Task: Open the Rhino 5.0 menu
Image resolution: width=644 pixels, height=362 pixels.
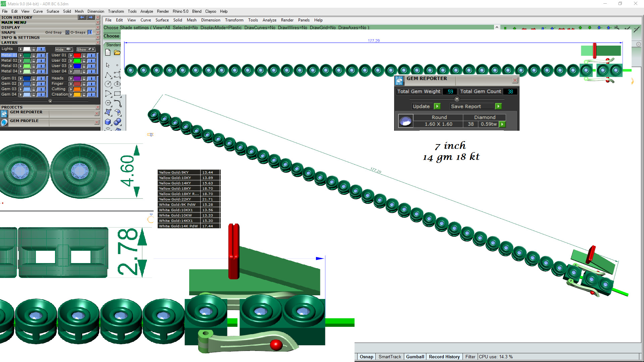Action: (x=180, y=11)
